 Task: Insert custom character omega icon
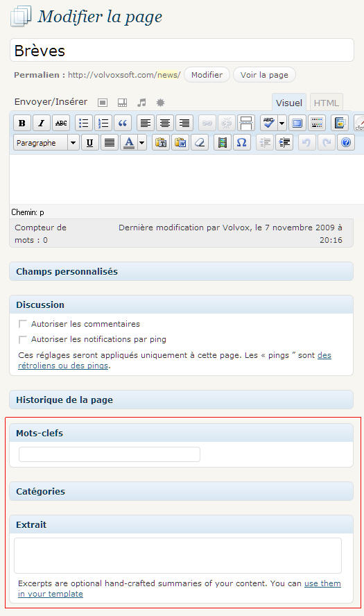(242, 143)
